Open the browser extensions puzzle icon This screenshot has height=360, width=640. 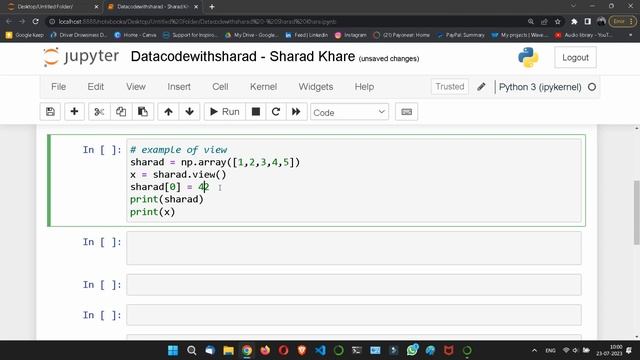(x=574, y=22)
